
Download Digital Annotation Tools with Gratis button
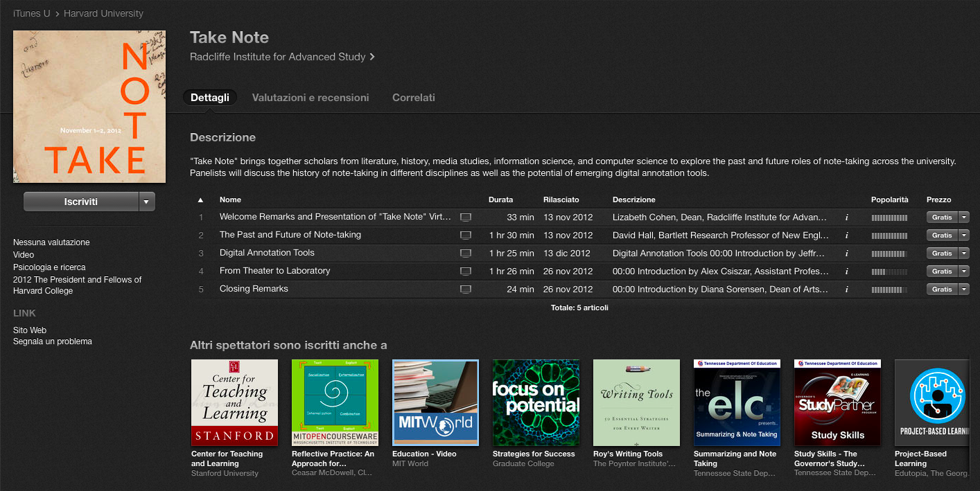[942, 253]
